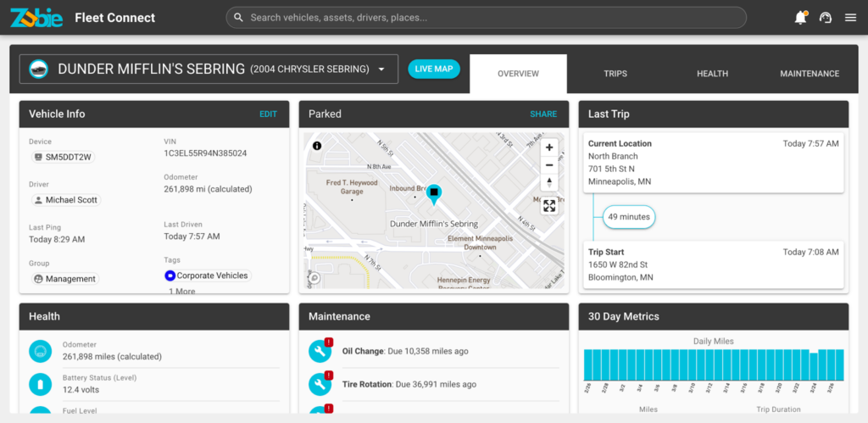Viewport: 868px width, 423px height.
Task: Edit the Vehicle Info
Action: pos(269,114)
